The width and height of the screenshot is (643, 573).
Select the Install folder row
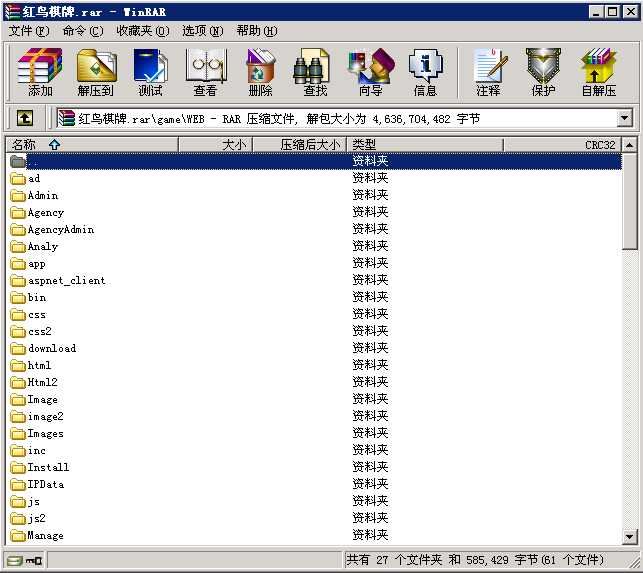pyautogui.click(x=315, y=468)
